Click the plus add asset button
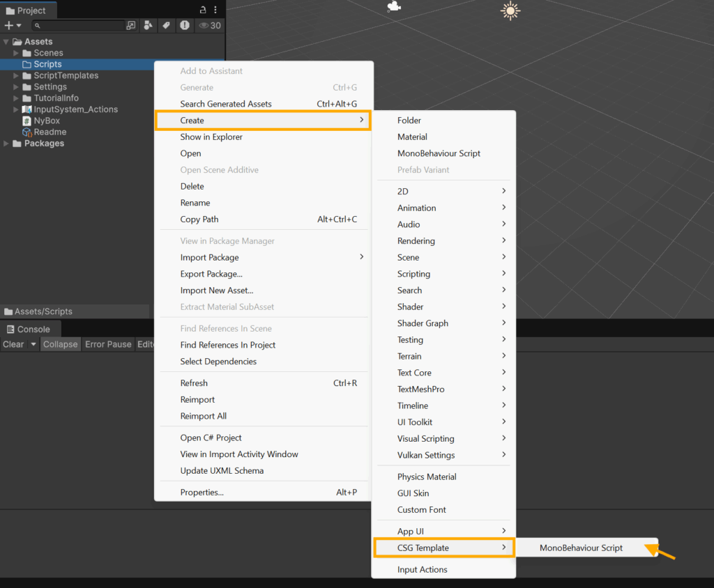This screenshot has height=588, width=714. [x=8, y=26]
